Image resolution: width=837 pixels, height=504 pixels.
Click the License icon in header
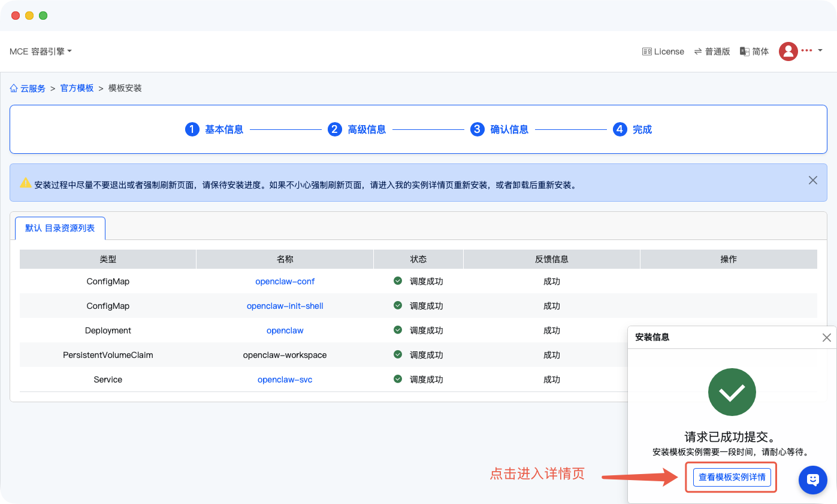(x=646, y=51)
